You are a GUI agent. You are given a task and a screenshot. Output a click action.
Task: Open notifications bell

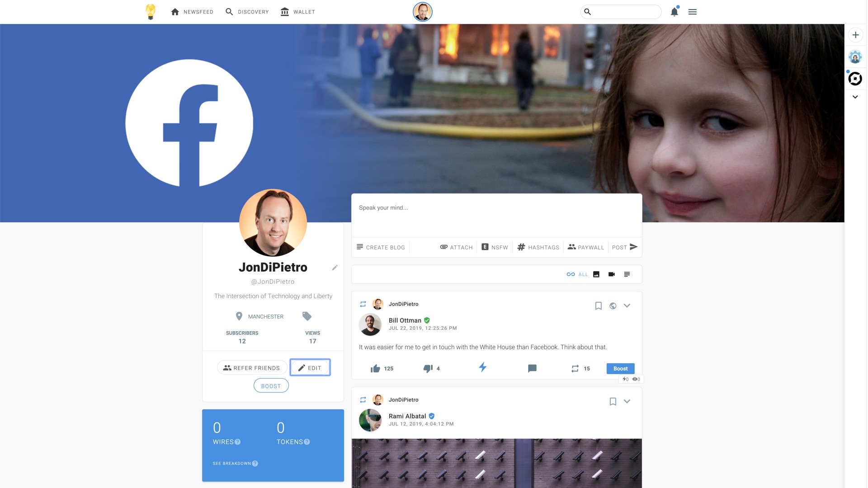click(675, 12)
